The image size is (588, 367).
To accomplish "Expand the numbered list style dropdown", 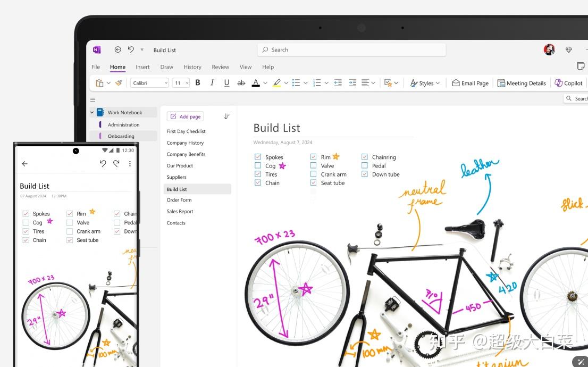I will (326, 83).
